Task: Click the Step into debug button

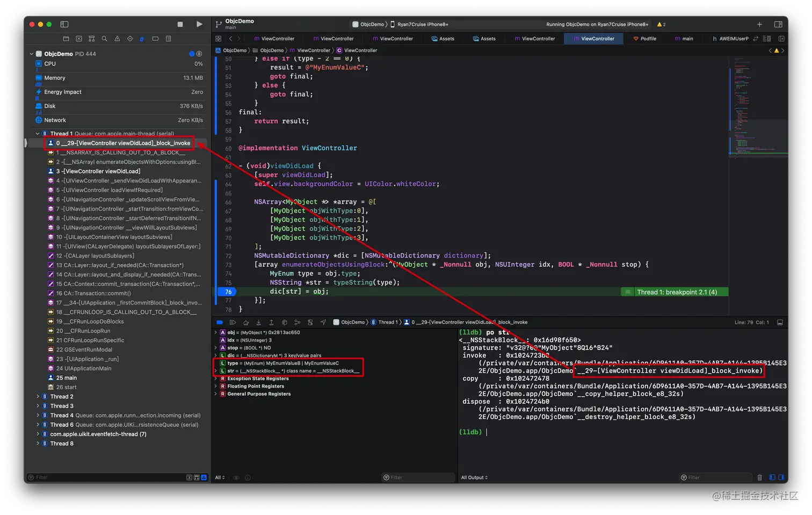Action: 258,322
